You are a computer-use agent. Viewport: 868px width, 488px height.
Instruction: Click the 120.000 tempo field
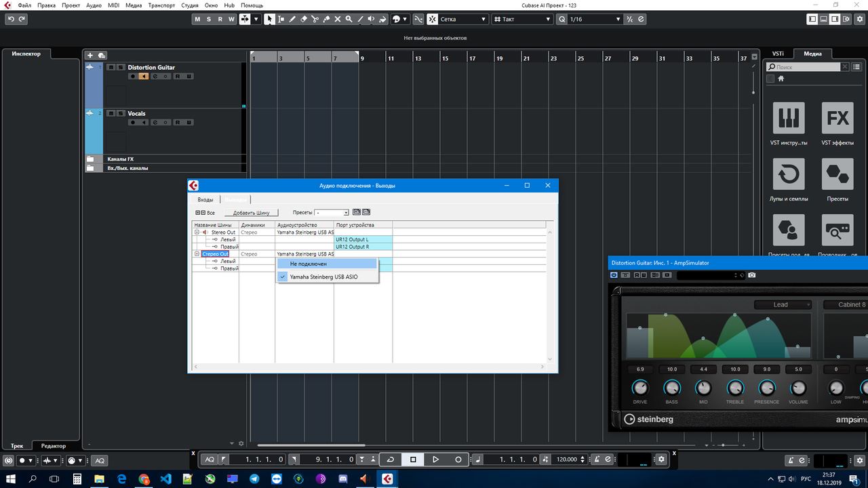tap(567, 460)
